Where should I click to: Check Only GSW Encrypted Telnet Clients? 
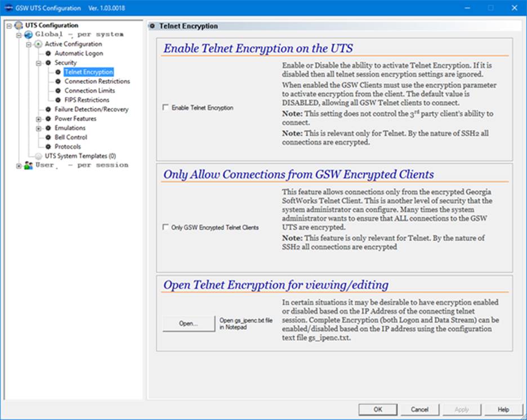point(166,227)
